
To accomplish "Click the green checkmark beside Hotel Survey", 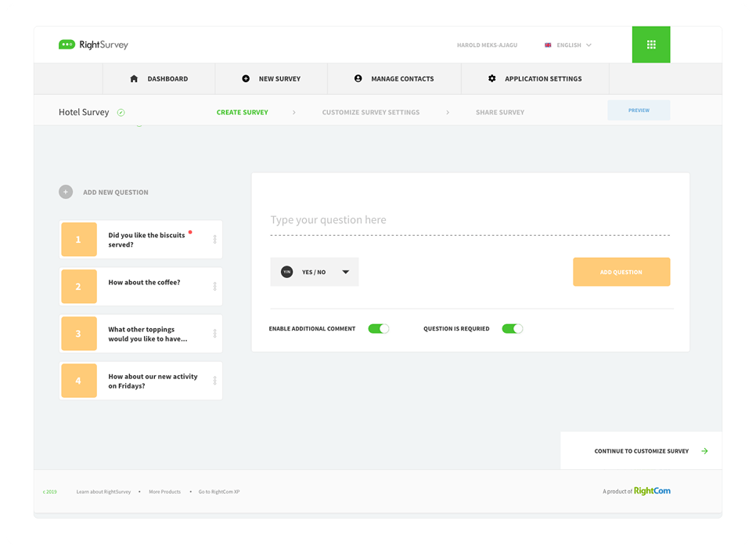I will point(121,113).
